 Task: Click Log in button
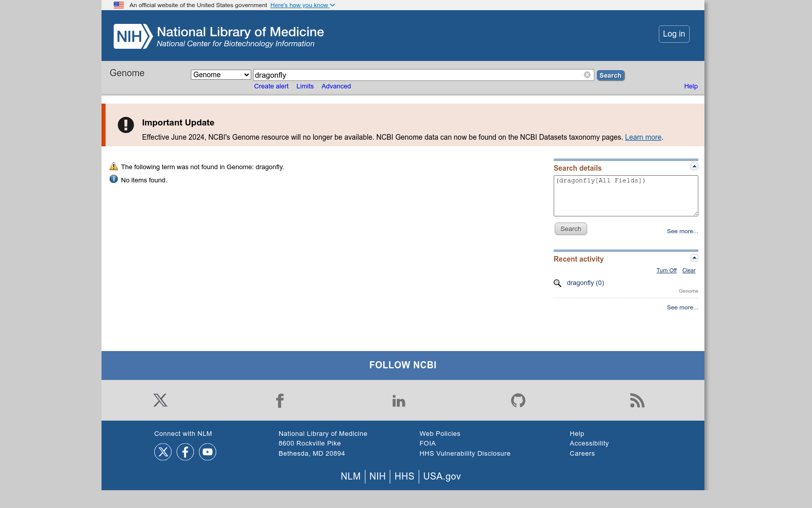[674, 34]
